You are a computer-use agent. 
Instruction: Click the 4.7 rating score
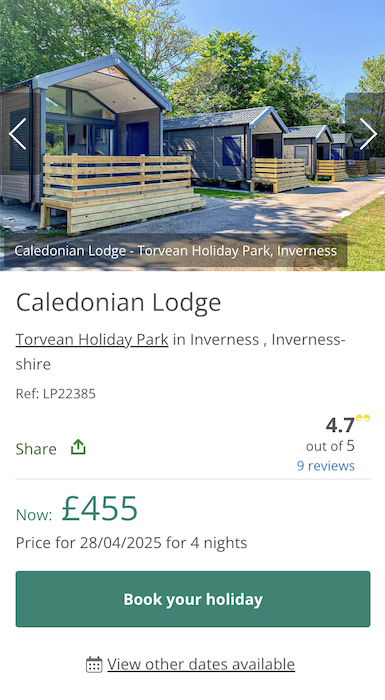coord(340,425)
